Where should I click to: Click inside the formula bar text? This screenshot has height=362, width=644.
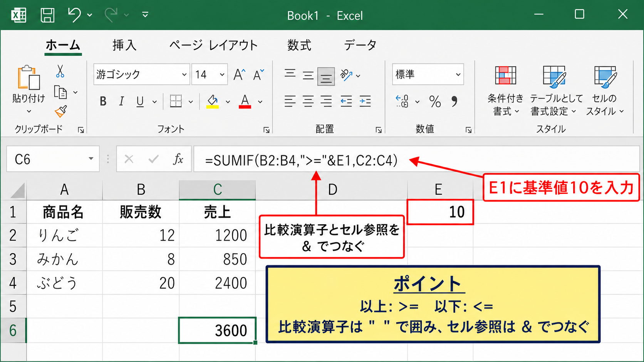301,160
